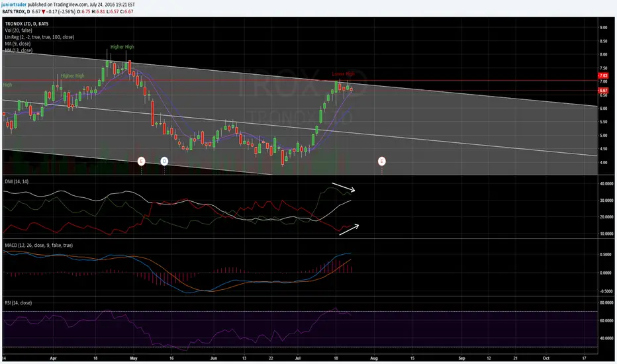The height and width of the screenshot is (364, 617).
Task: Click the earnings E marker beside the D marker
Action: (x=141, y=161)
